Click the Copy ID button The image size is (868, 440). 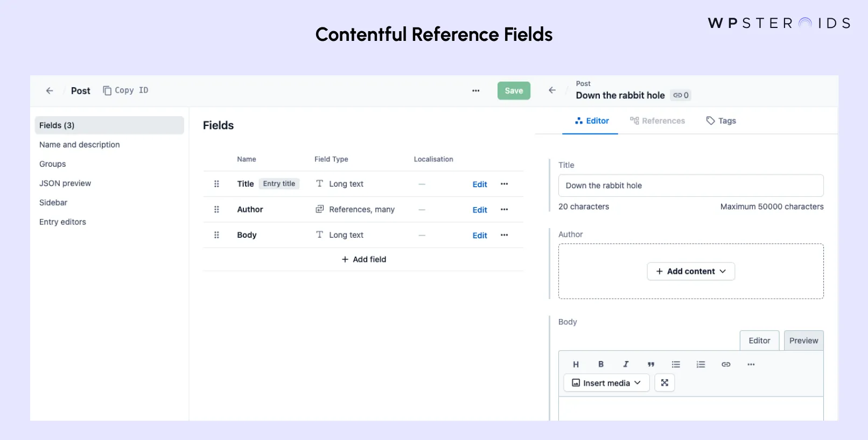[x=125, y=90]
